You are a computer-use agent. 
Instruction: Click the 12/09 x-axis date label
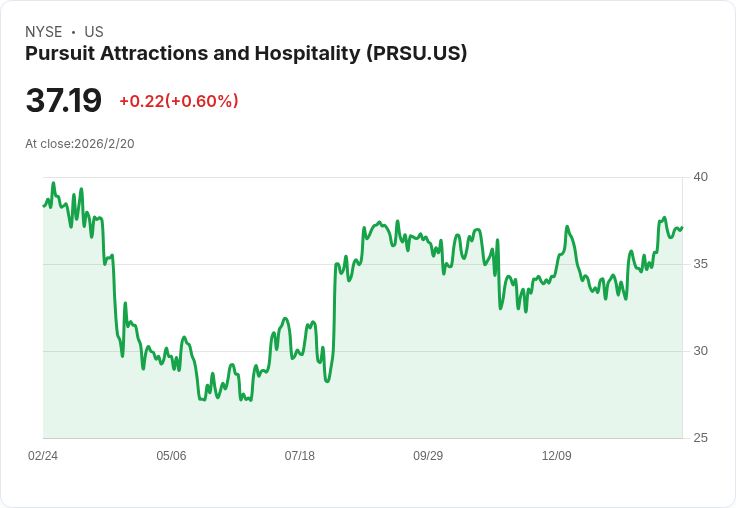[x=557, y=455]
